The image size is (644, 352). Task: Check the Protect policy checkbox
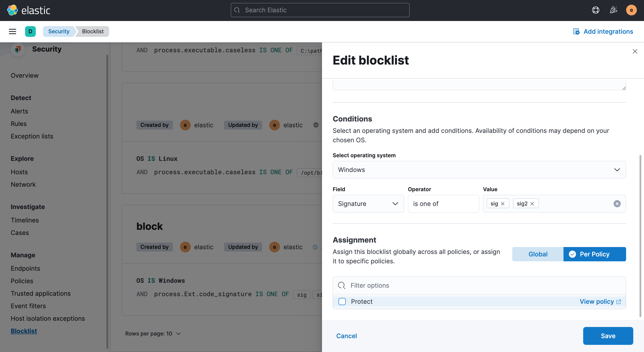tap(342, 302)
